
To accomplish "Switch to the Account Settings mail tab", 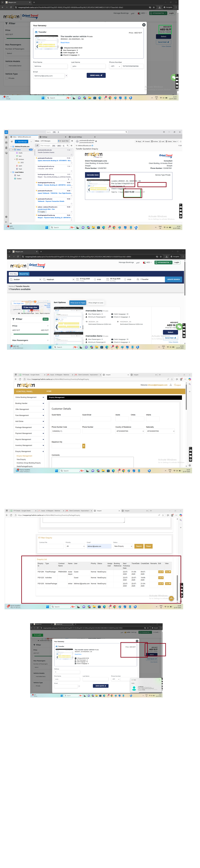I will coord(76,137).
